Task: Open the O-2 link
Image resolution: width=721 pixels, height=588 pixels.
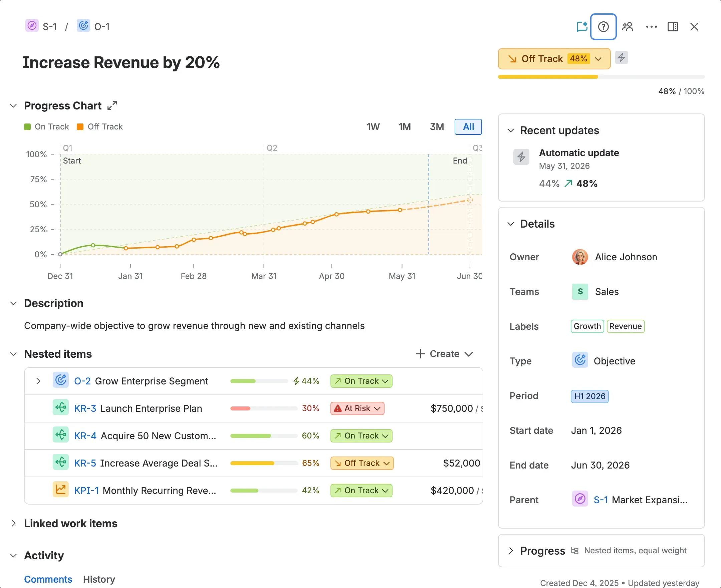Action: (82, 381)
